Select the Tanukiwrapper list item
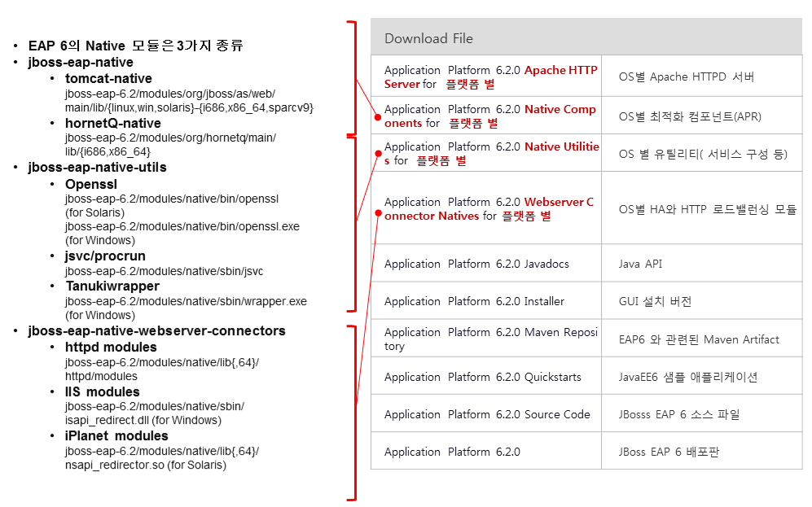 (x=112, y=286)
